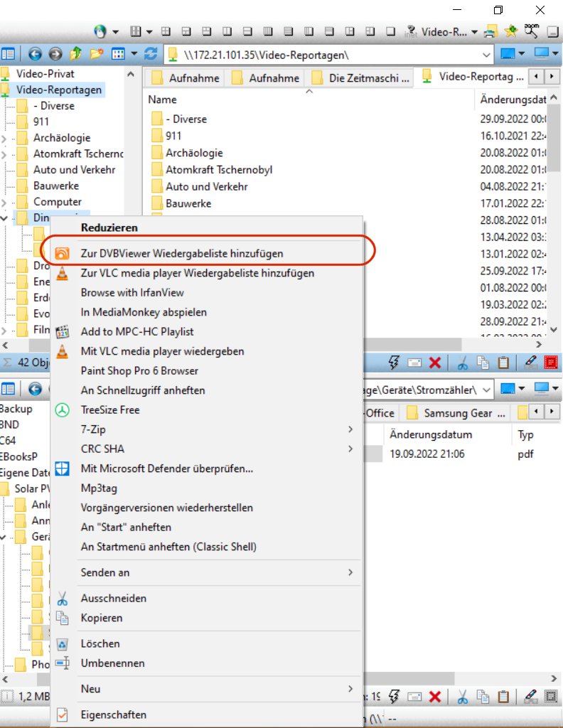This screenshot has width=563, height=728.
Task: Click the back arrow in upper pane toolbar
Action: (x=35, y=54)
